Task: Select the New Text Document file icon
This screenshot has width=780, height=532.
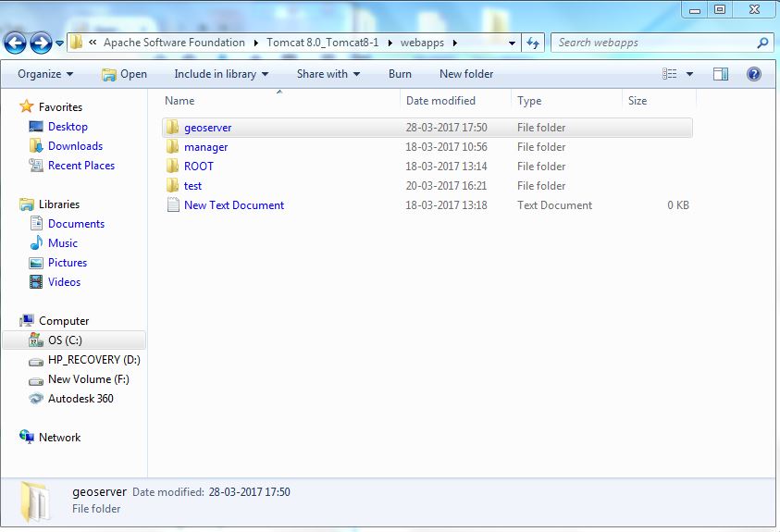Action: click(172, 205)
